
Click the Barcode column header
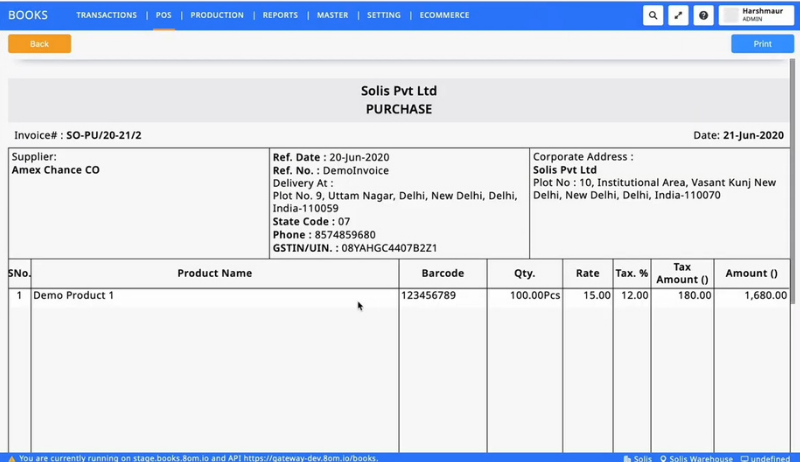point(443,273)
